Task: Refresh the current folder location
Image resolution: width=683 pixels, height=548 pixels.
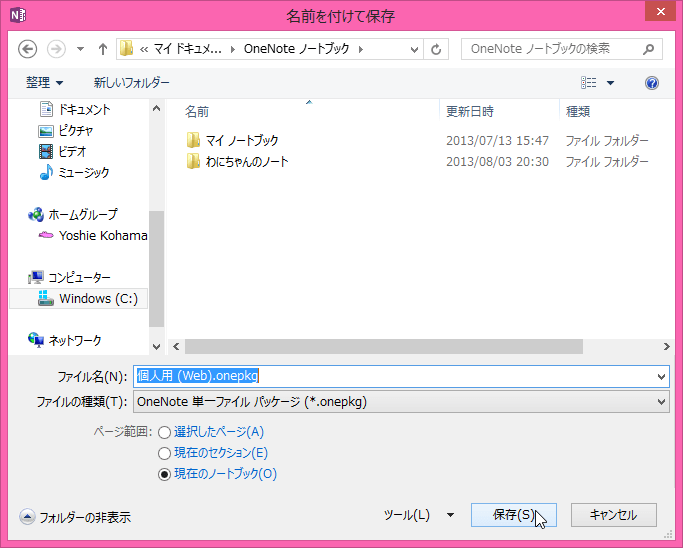Action: pos(436,49)
